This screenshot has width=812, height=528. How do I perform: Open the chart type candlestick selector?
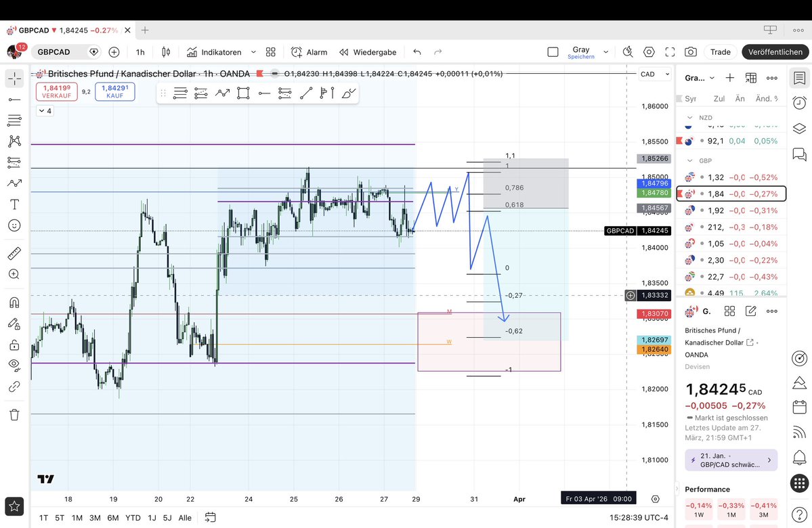point(166,52)
